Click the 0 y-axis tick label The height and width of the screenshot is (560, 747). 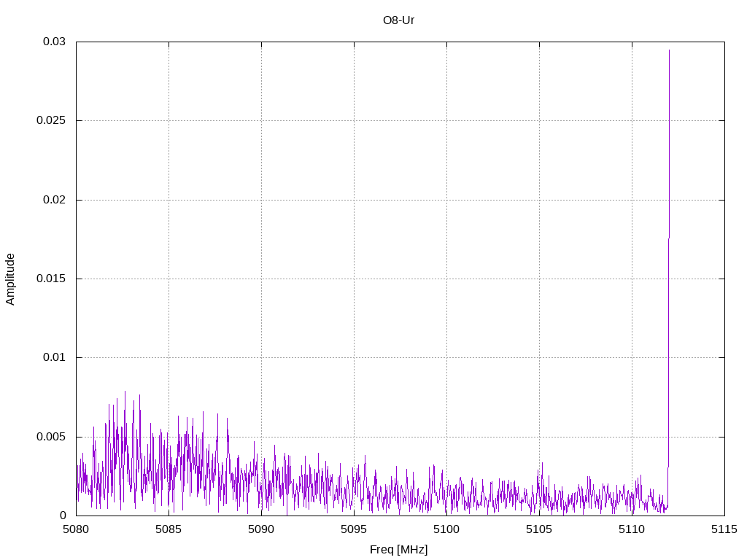[63, 516]
